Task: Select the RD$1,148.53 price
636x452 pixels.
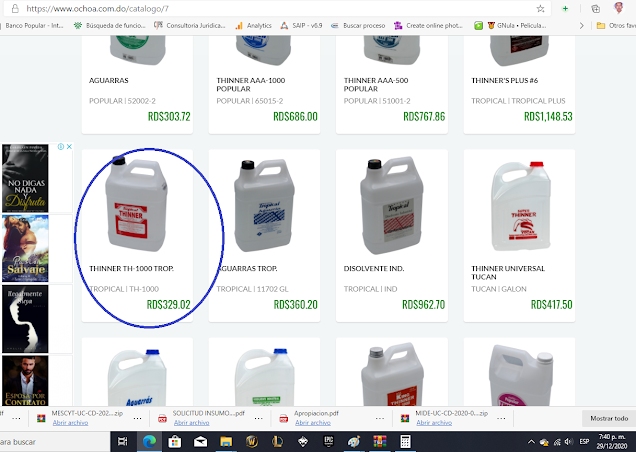Action: pos(548,116)
